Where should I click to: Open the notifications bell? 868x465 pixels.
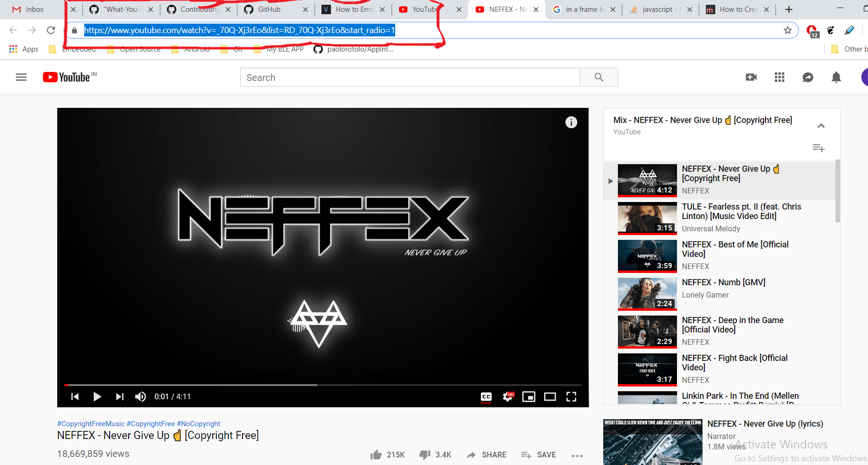tap(836, 77)
